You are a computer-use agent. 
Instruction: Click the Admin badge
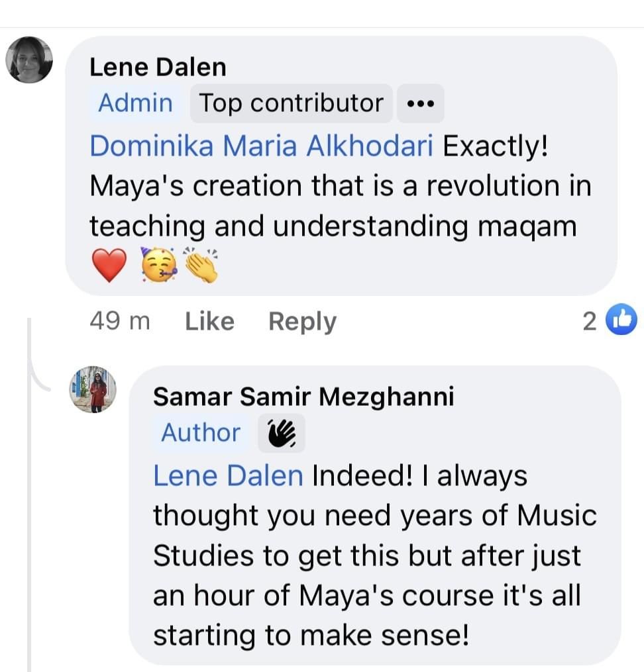pos(135,103)
